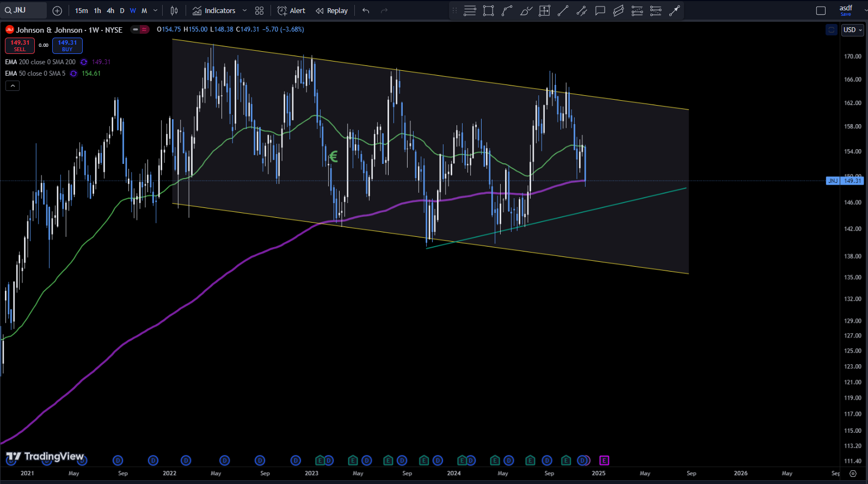The image size is (868, 484).
Task: Select the rectangle drawing tool
Action: [x=489, y=11]
